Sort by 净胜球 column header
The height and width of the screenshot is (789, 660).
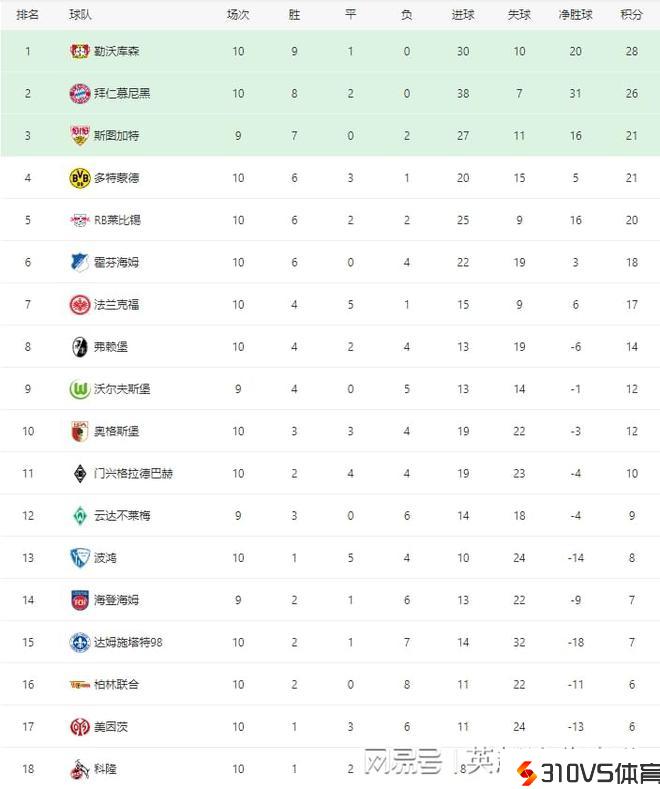coord(575,15)
